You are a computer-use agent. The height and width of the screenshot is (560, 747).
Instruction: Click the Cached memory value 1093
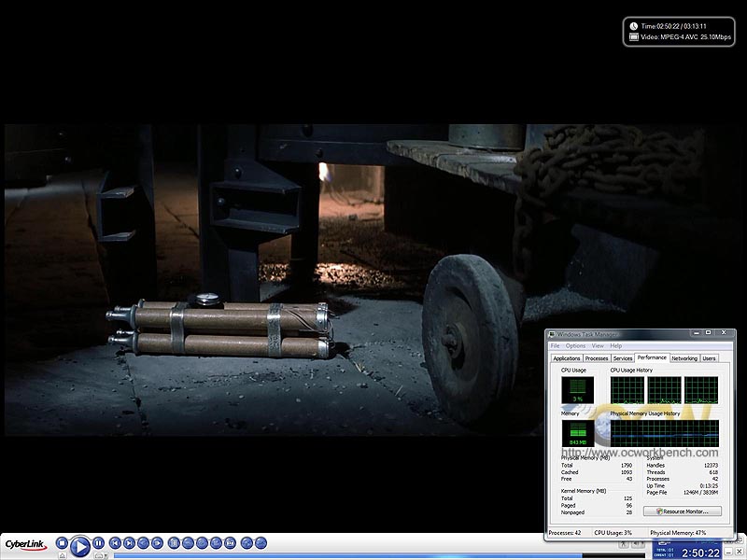tap(626, 472)
